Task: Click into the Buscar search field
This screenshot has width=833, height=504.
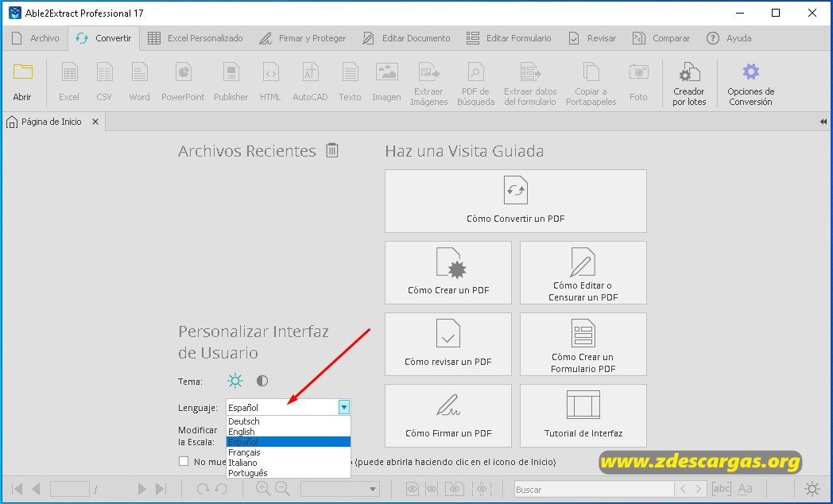Action: coord(594,489)
